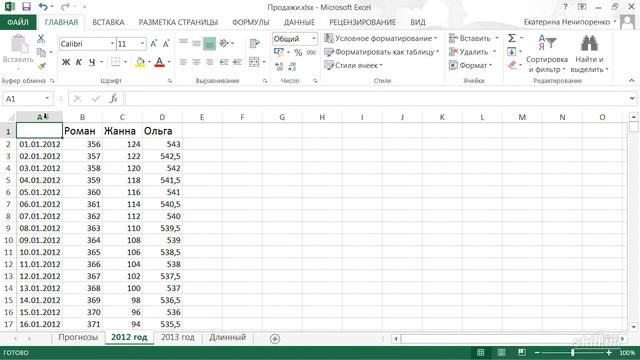
Task: Increase decimal places
Action: pos(279,66)
